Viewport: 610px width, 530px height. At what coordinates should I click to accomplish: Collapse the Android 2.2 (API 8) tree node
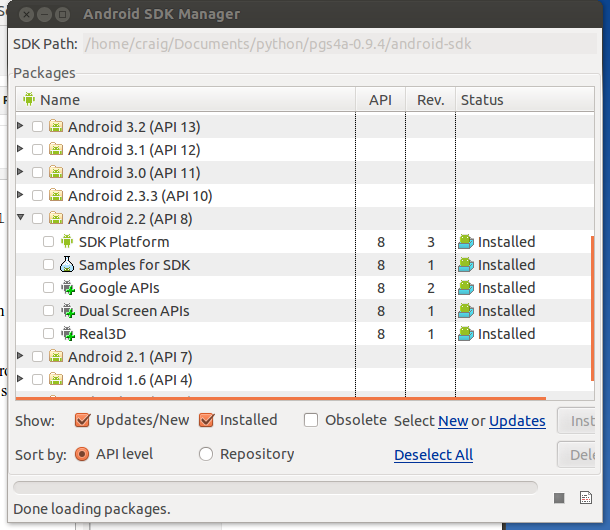(21, 217)
